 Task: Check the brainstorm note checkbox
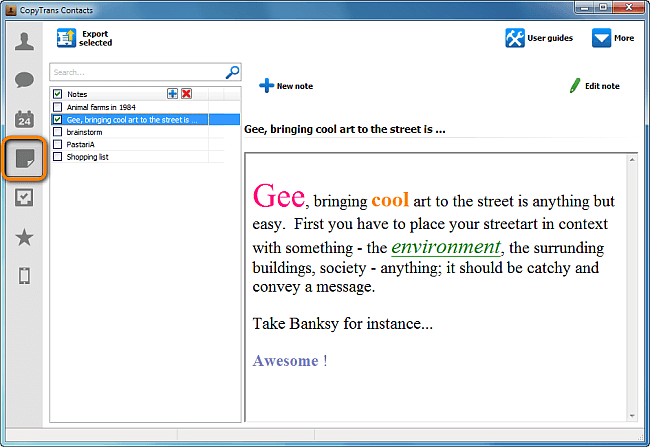click(x=58, y=132)
